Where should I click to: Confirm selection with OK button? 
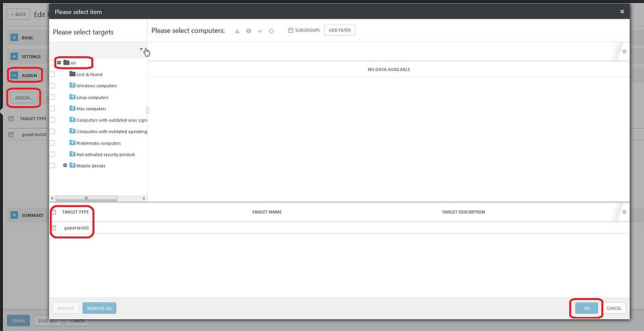[586, 309]
